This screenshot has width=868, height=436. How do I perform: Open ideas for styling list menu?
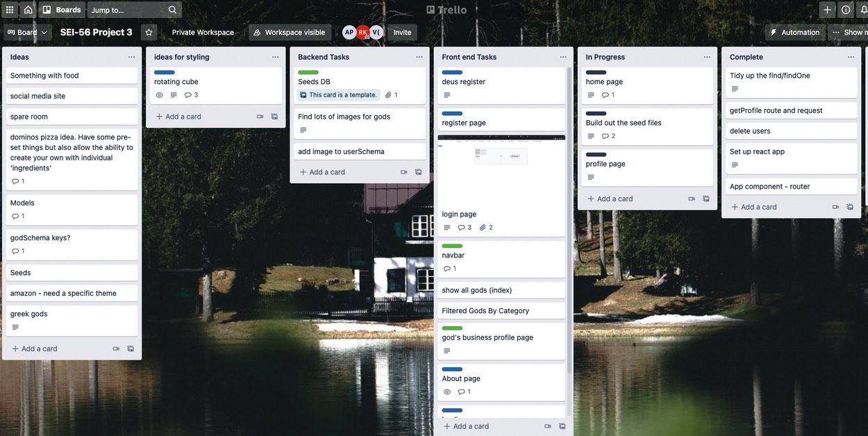click(x=275, y=57)
